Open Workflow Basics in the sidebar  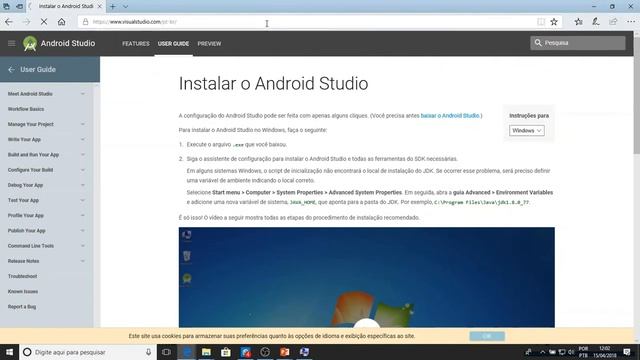point(26,109)
